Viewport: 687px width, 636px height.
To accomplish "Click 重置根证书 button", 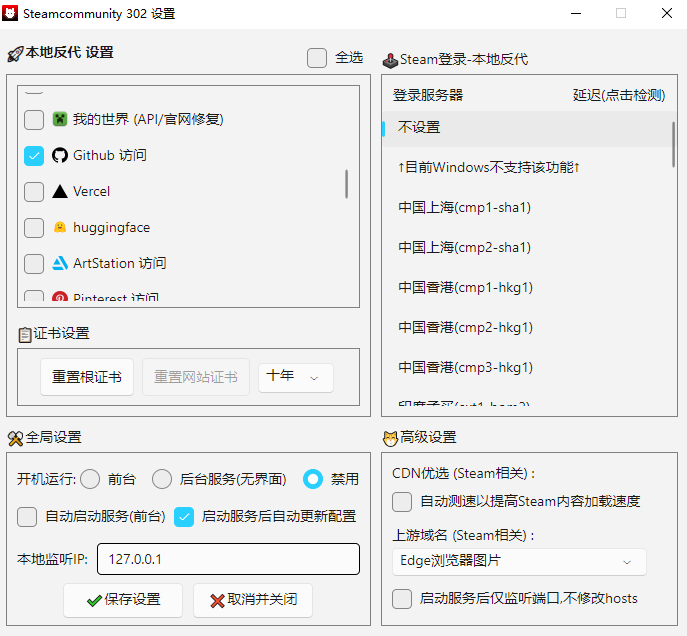I will [87, 377].
